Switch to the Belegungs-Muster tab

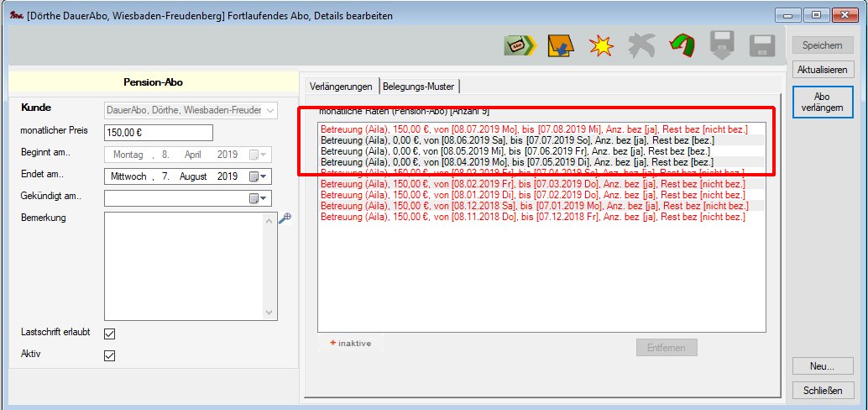[419, 87]
